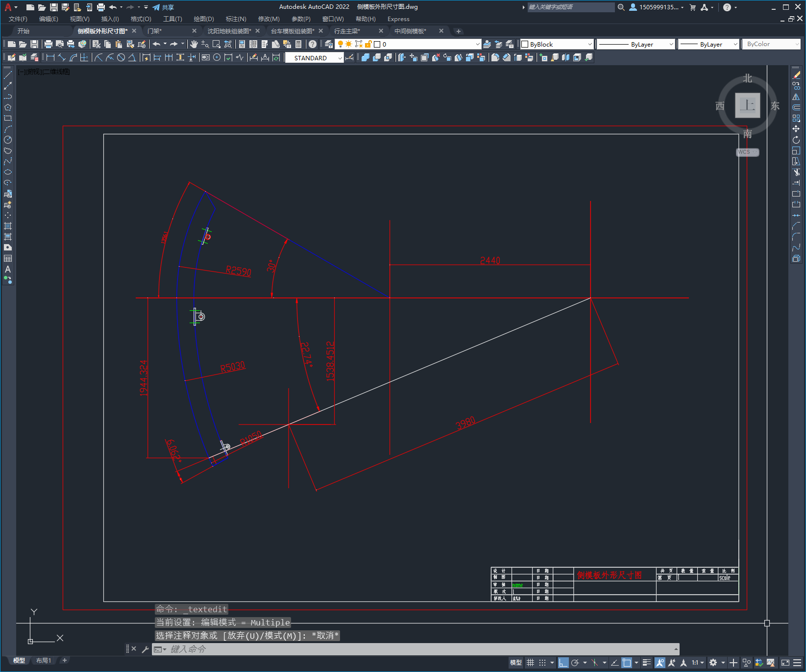Toggle annotation objects visibility
Image resolution: width=806 pixels, height=672 pixels.
click(x=660, y=663)
